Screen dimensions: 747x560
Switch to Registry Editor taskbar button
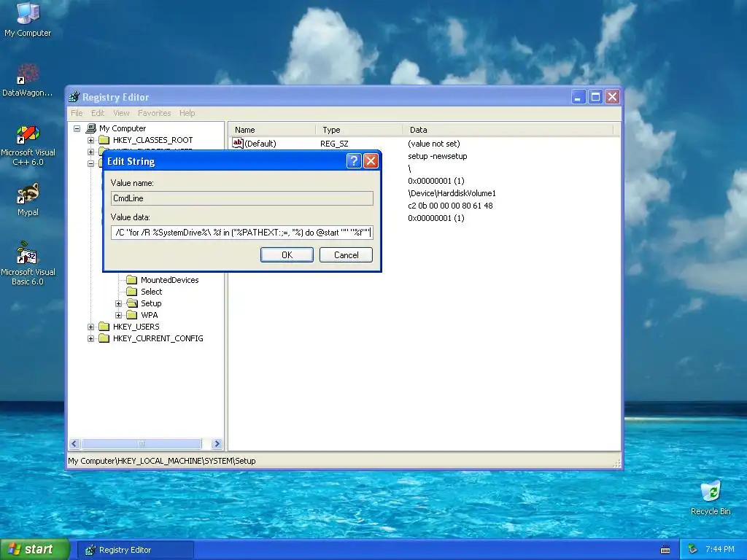[136, 550]
